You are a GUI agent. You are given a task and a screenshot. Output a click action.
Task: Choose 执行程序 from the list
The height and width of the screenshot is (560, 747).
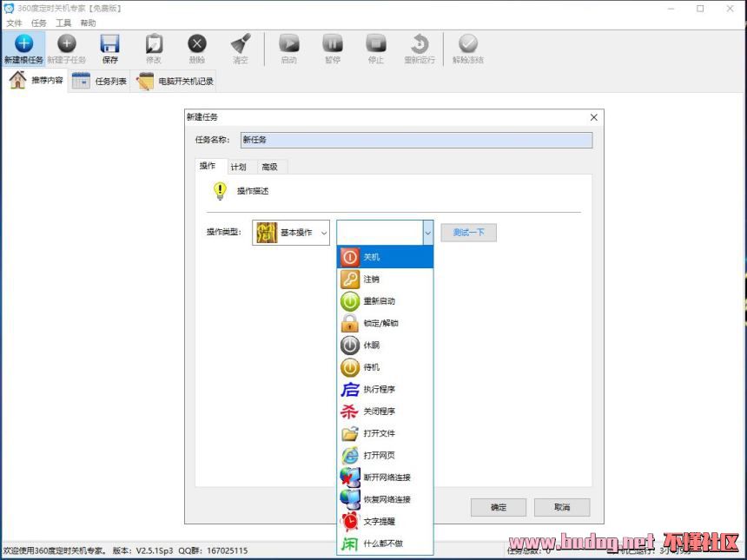385,390
